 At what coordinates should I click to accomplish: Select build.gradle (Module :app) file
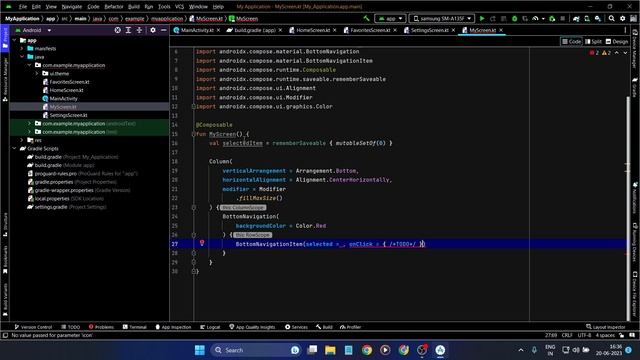pos(61,165)
